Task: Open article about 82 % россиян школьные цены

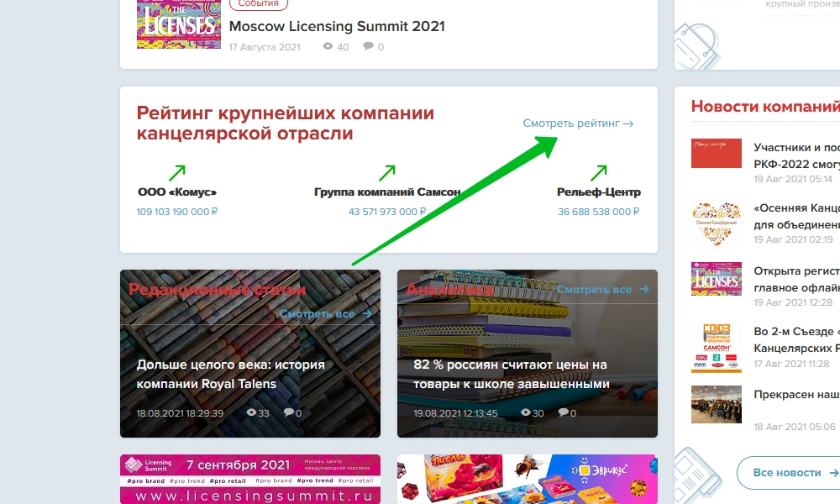Action: pyautogui.click(x=512, y=374)
